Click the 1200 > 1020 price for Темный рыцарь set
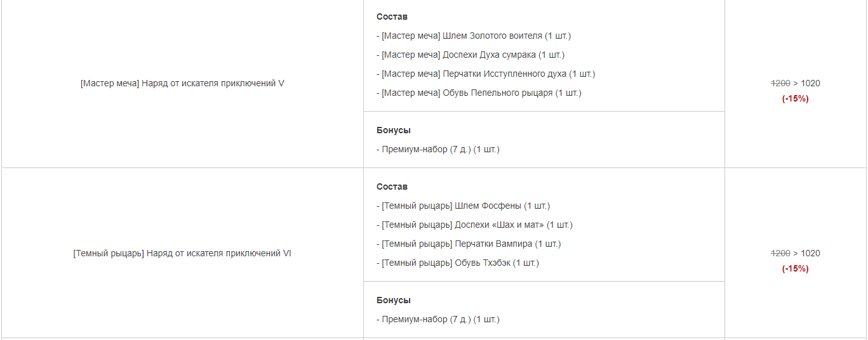This screenshot has height=340, width=868. point(796,253)
